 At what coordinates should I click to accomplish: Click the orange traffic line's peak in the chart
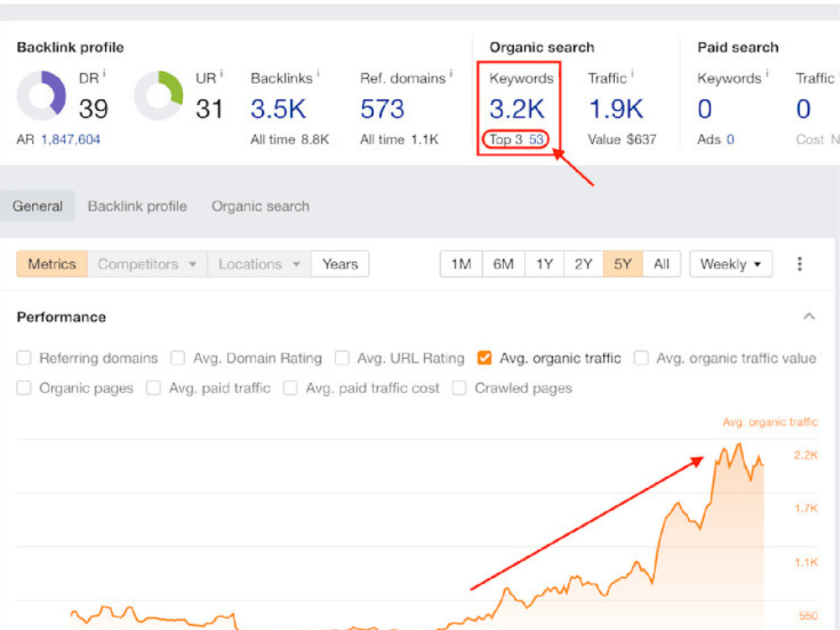740,444
